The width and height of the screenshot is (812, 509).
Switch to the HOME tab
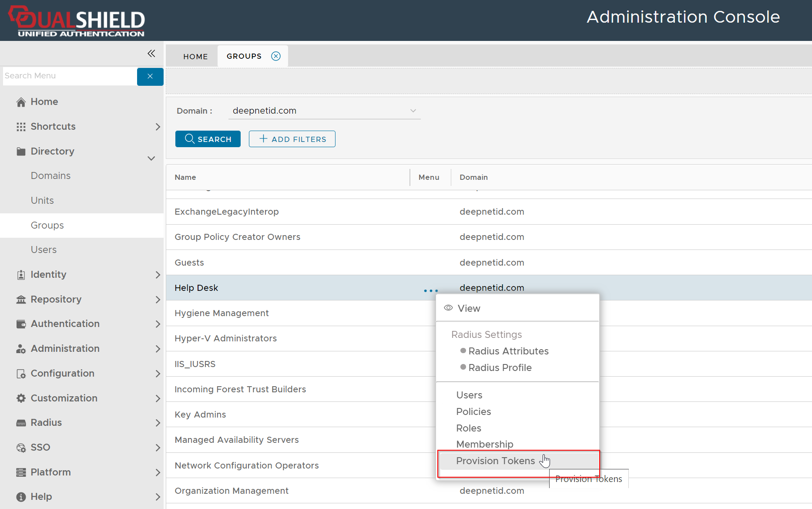195,57
